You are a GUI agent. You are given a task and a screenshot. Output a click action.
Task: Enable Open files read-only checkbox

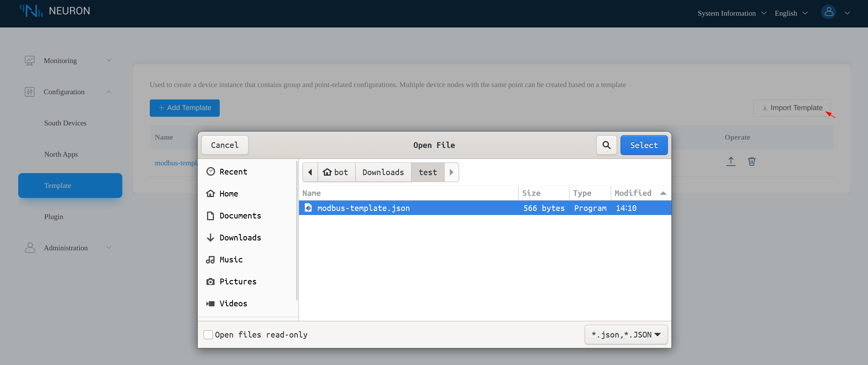(x=208, y=335)
